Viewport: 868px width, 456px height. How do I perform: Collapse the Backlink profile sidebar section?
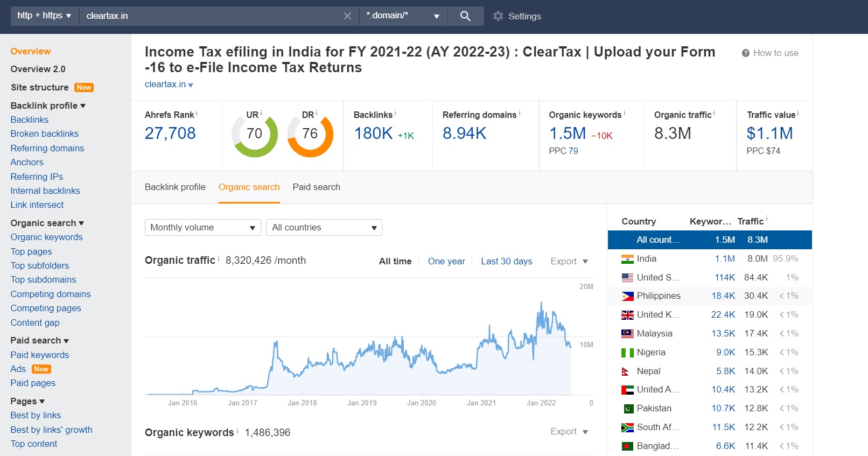(x=48, y=106)
